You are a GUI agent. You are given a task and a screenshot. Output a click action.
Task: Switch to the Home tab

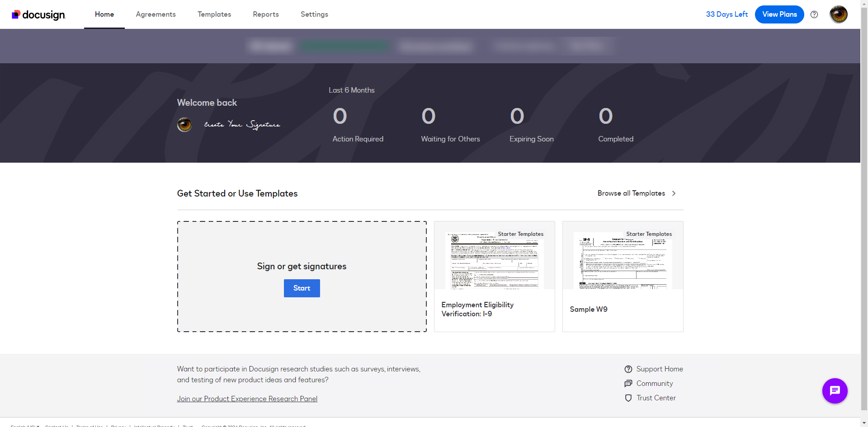coord(104,14)
